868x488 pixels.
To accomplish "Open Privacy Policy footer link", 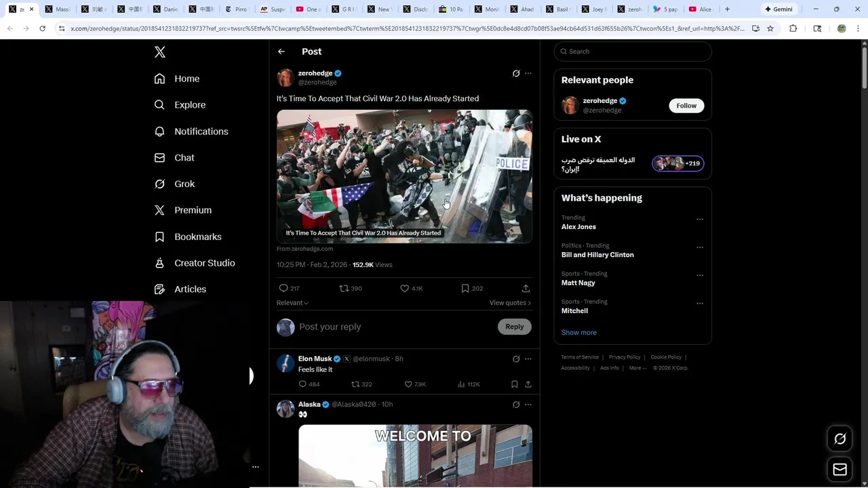I will coord(625,357).
